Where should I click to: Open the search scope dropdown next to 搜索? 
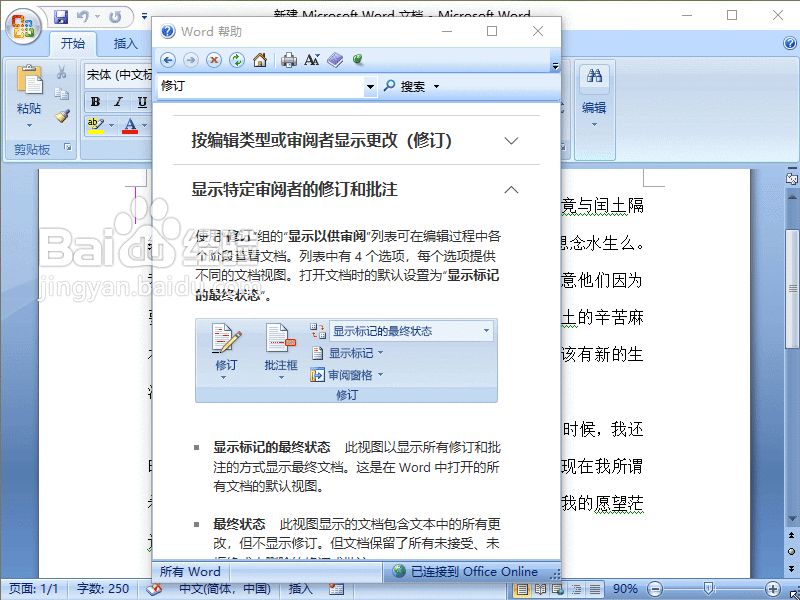pos(437,86)
